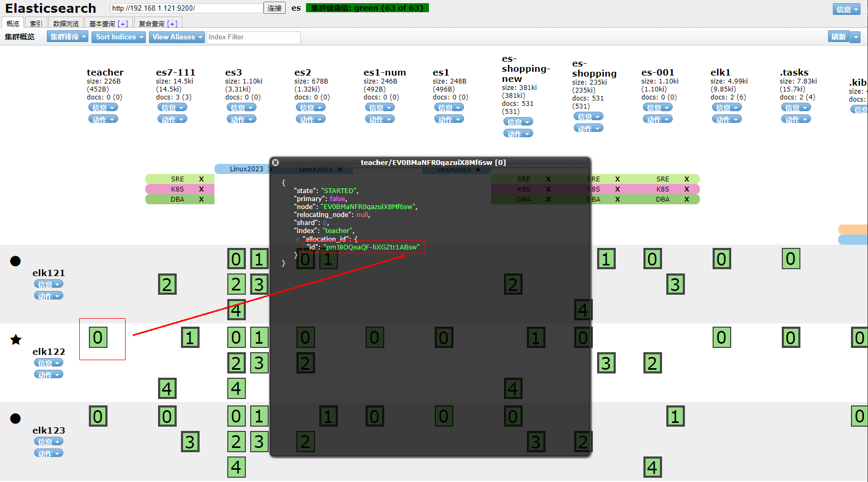This screenshot has width=868, height=482.
Task: Collapse the allocation_id JSON node
Action: click(297, 239)
